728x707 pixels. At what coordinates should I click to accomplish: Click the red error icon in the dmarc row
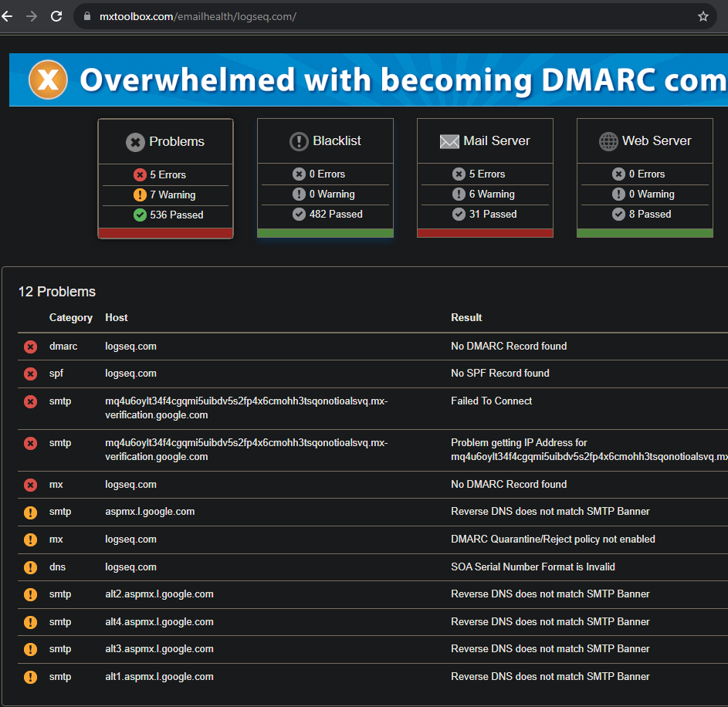coord(31,347)
